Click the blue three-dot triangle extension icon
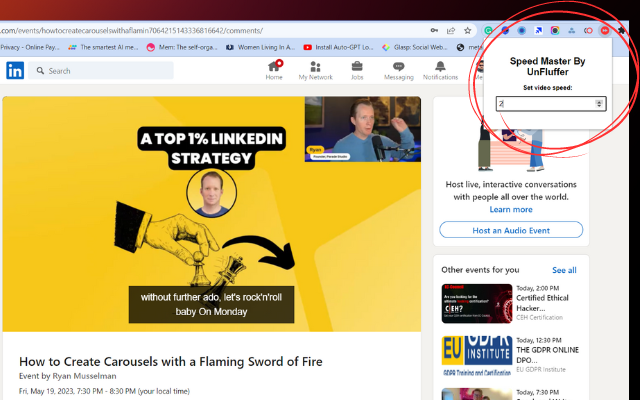Screen dimensions: 640x400 click(571, 31)
